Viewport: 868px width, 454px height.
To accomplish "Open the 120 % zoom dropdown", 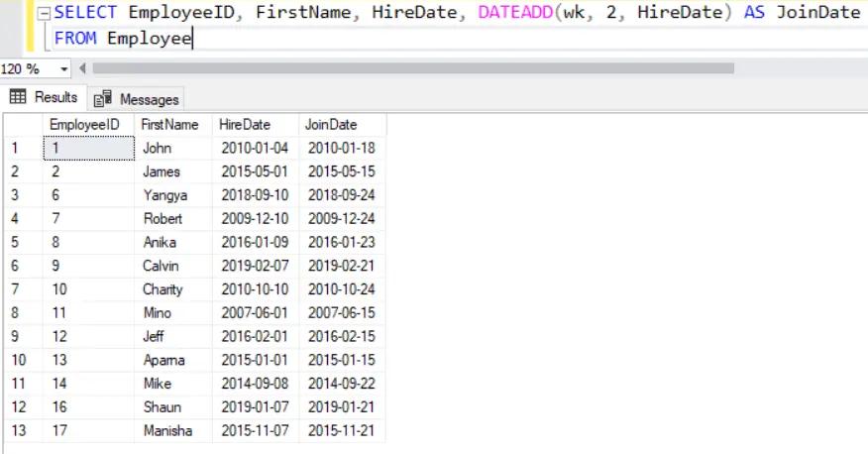I will tap(65, 69).
